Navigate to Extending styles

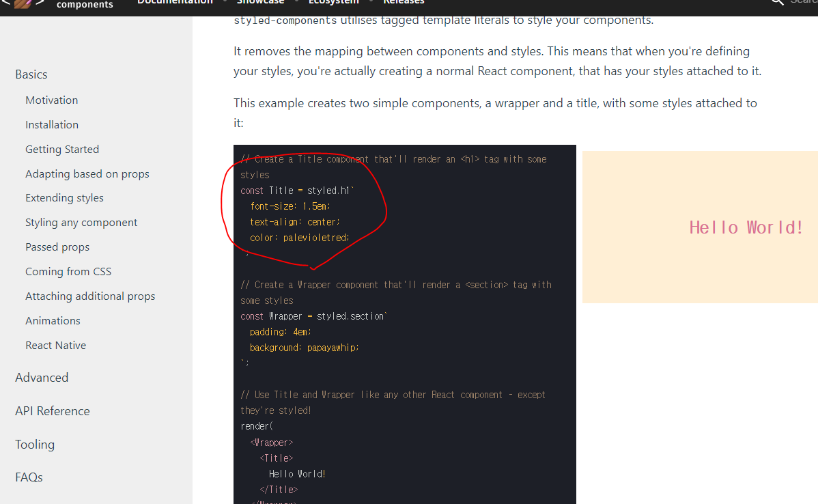[64, 198]
